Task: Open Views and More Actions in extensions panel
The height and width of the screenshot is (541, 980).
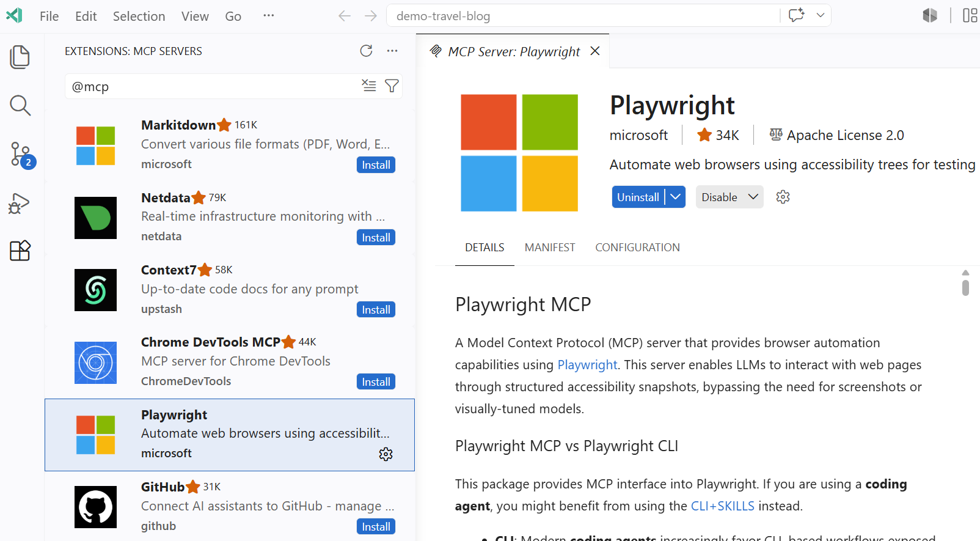Action: click(x=392, y=51)
